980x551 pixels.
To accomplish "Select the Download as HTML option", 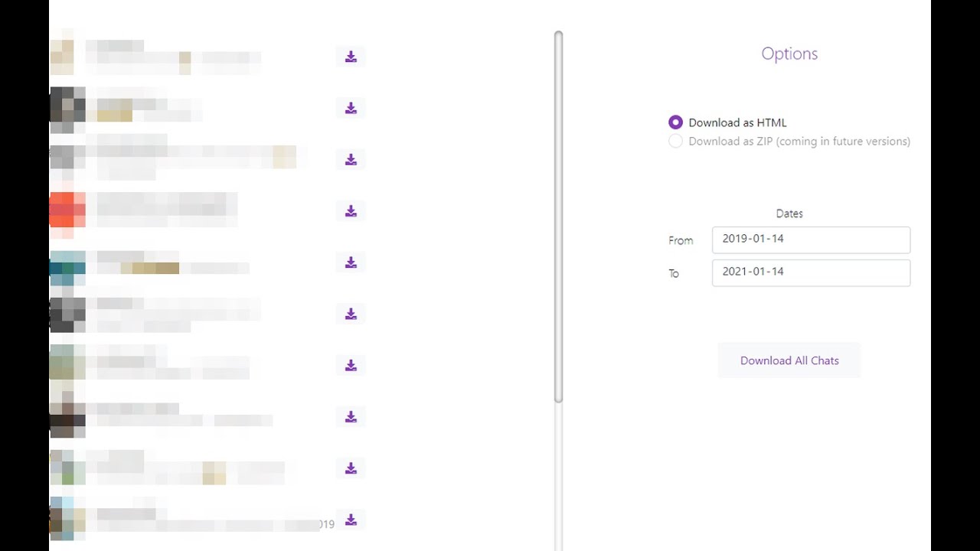I will 675,122.
